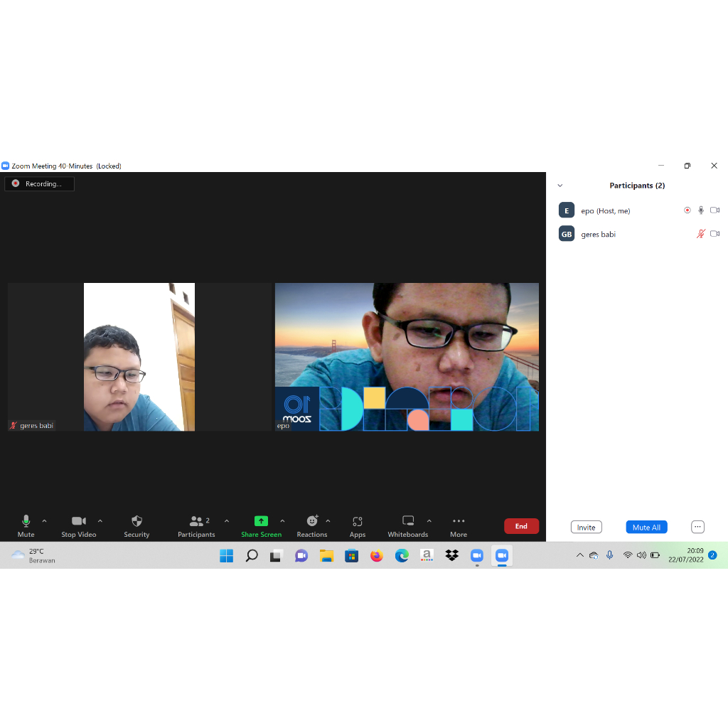Open participants panel more options button
This screenshot has width=728, height=728.
point(697,527)
